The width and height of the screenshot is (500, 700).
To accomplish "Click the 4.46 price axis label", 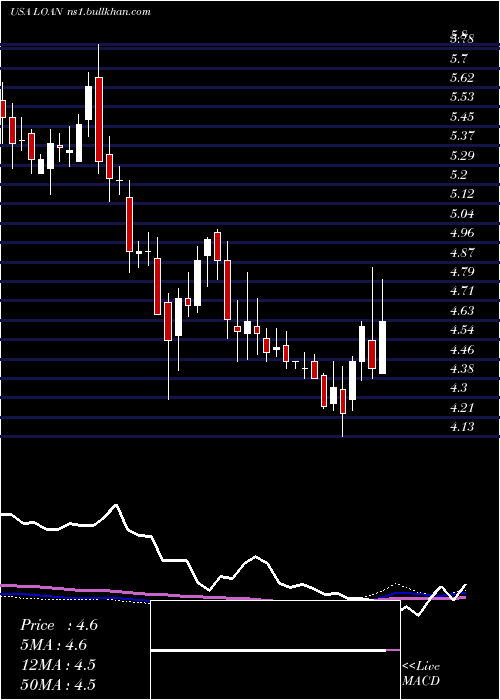I will pos(462,350).
